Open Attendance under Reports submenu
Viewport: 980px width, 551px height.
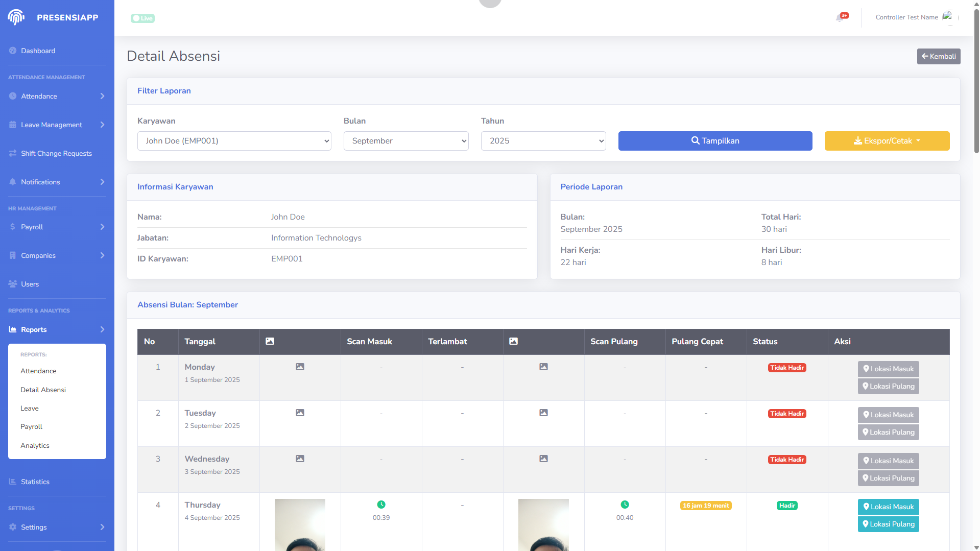click(x=38, y=371)
